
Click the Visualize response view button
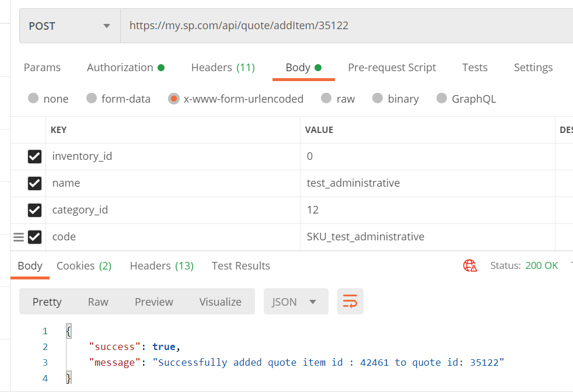click(220, 302)
